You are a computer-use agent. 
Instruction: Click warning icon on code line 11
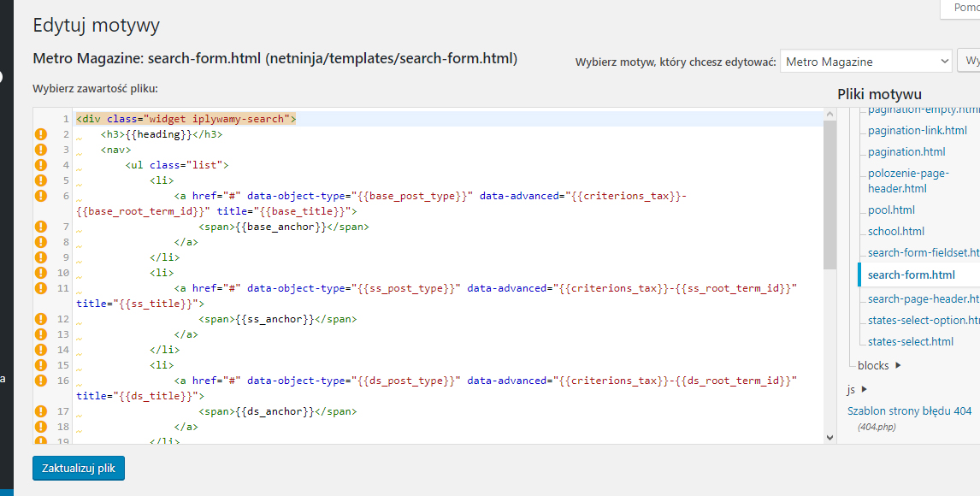tap(41, 288)
